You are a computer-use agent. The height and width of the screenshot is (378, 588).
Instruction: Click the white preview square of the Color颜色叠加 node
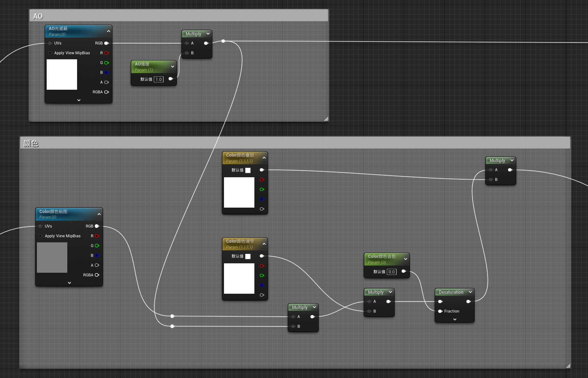[x=239, y=192]
